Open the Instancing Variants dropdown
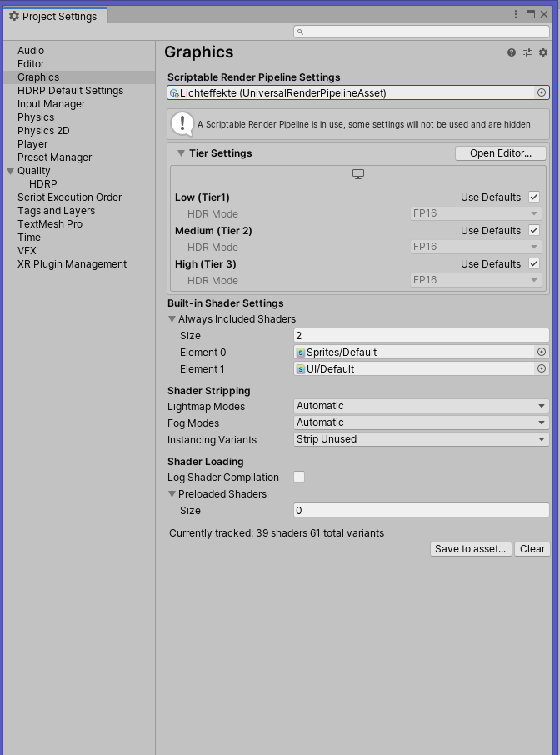Screen dimensions: 560x755 422,439
